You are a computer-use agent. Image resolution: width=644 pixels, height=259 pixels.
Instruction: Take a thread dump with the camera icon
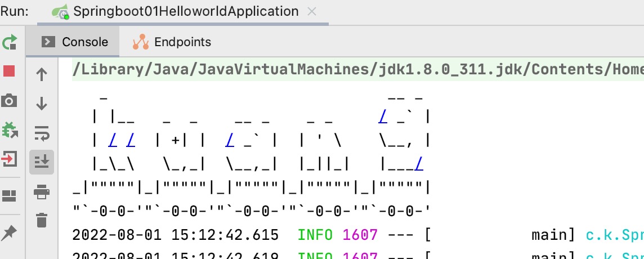tap(9, 100)
